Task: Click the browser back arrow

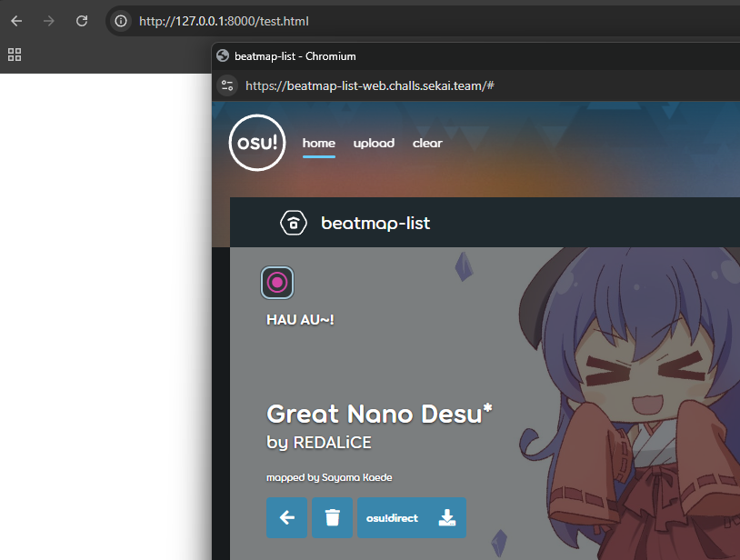Action: [16, 21]
